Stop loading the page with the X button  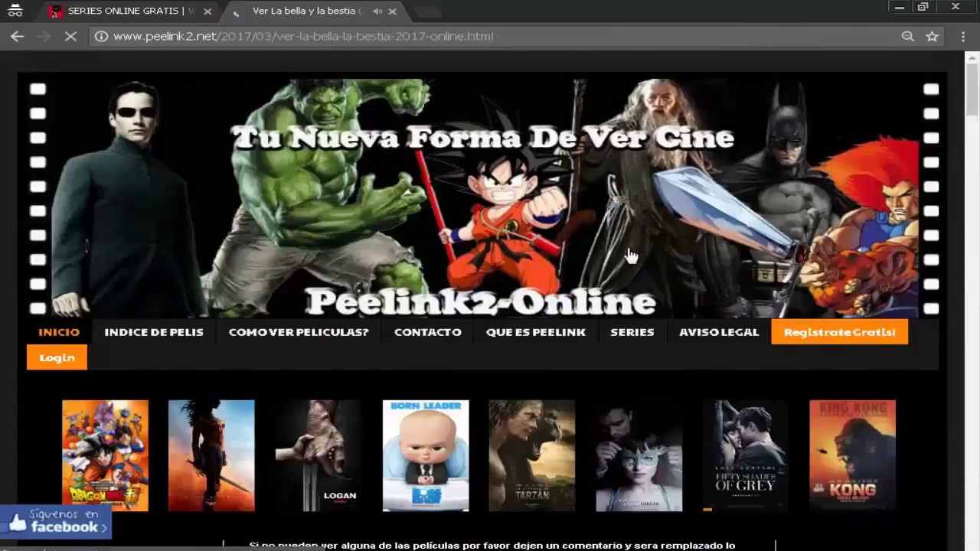[x=70, y=36]
